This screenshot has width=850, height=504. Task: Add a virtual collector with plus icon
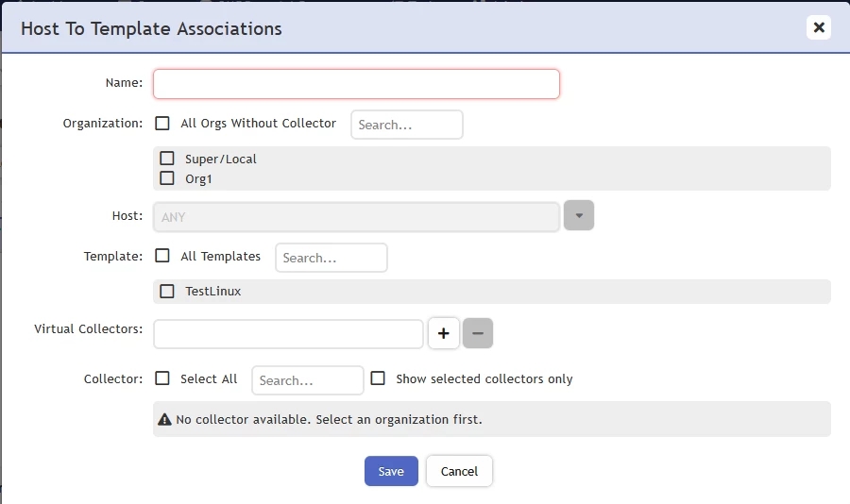[444, 333]
